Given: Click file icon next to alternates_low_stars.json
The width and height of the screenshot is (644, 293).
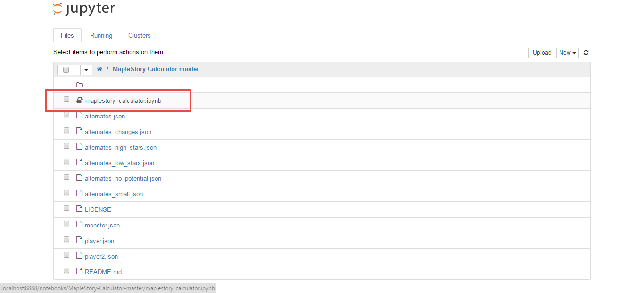Looking at the screenshot, I should [x=79, y=162].
